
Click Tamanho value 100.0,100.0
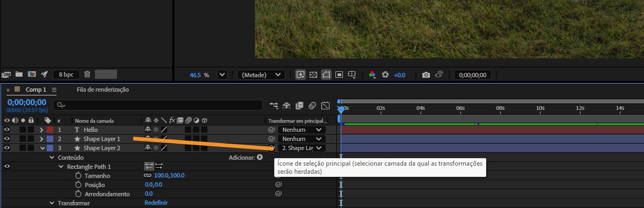tap(169, 176)
